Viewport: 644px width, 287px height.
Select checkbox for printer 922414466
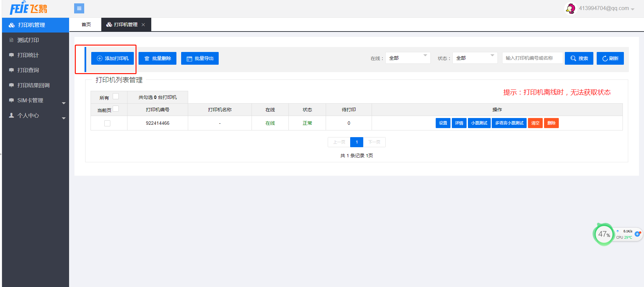coord(107,123)
